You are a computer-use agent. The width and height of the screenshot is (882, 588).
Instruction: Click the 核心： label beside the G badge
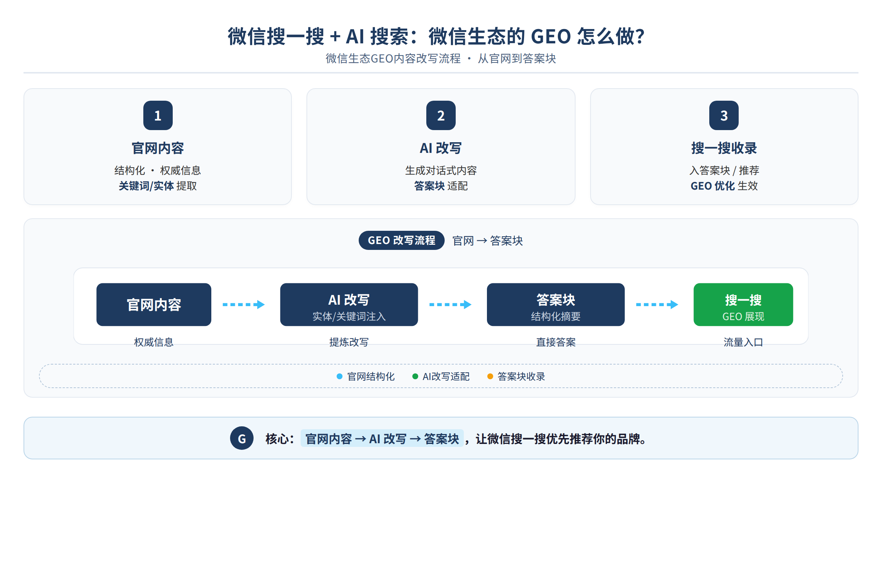(x=280, y=439)
